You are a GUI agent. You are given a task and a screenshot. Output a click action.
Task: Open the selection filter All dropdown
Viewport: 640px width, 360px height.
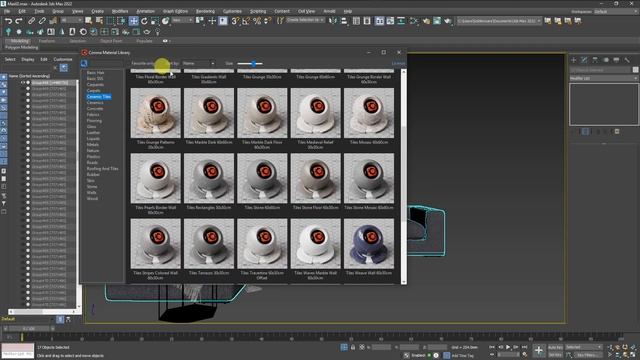[x=71, y=20]
